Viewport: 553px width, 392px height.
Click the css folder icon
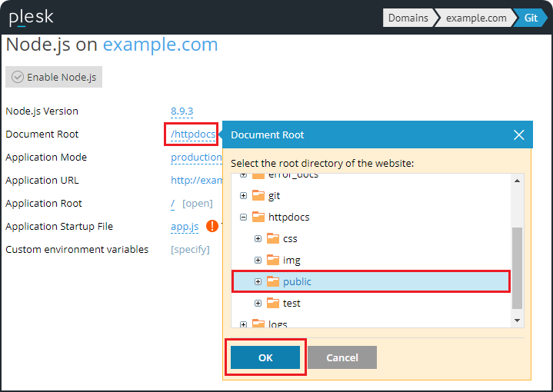click(273, 238)
